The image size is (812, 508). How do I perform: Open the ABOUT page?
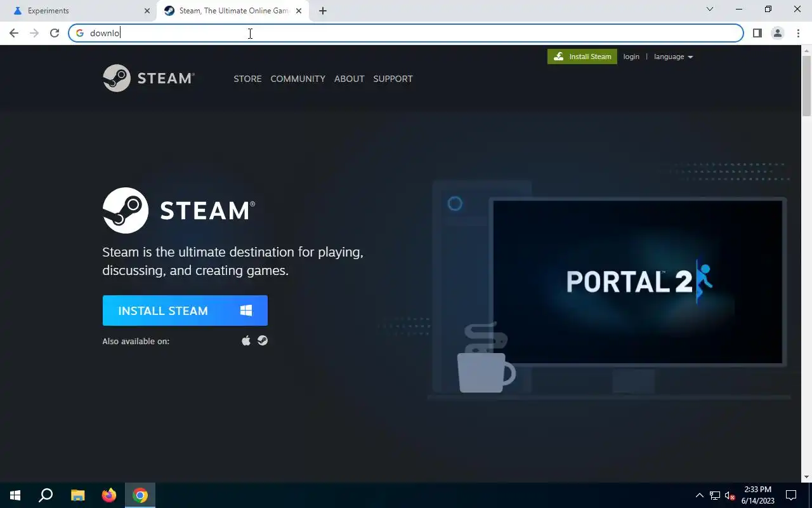click(x=349, y=79)
